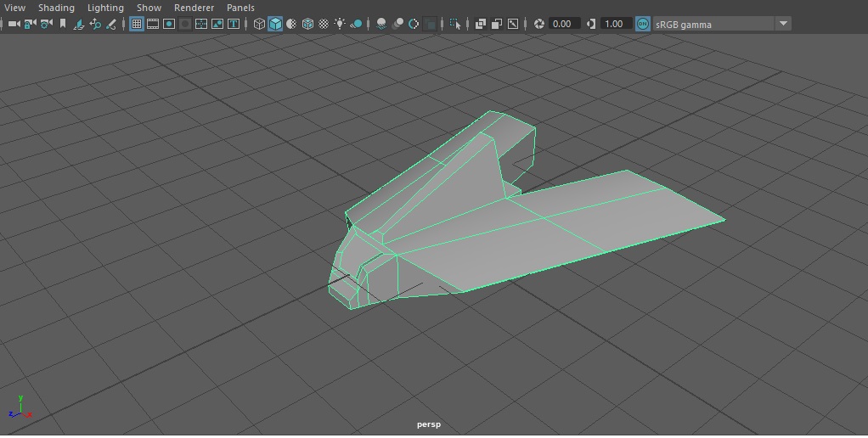Image resolution: width=868 pixels, height=438 pixels.
Task: Click the Gamma value field 1.00
Action: point(617,24)
